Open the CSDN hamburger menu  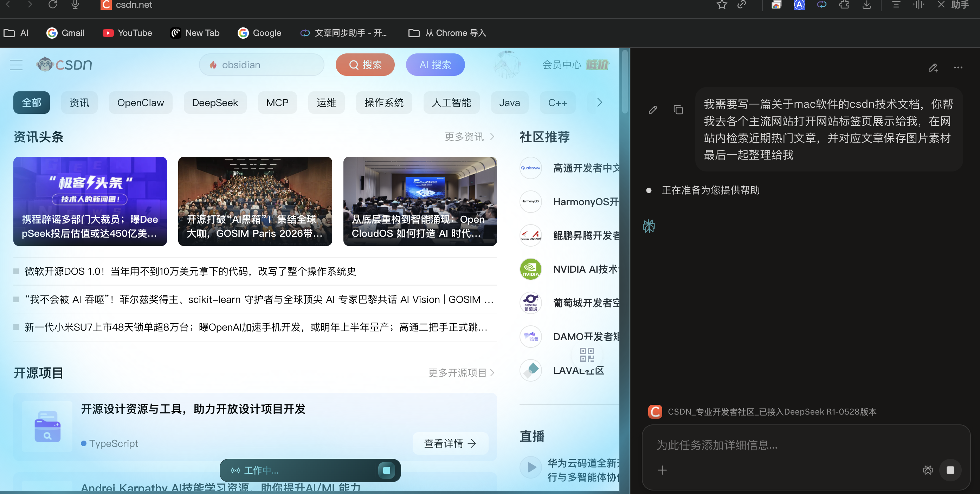coord(16,65)
